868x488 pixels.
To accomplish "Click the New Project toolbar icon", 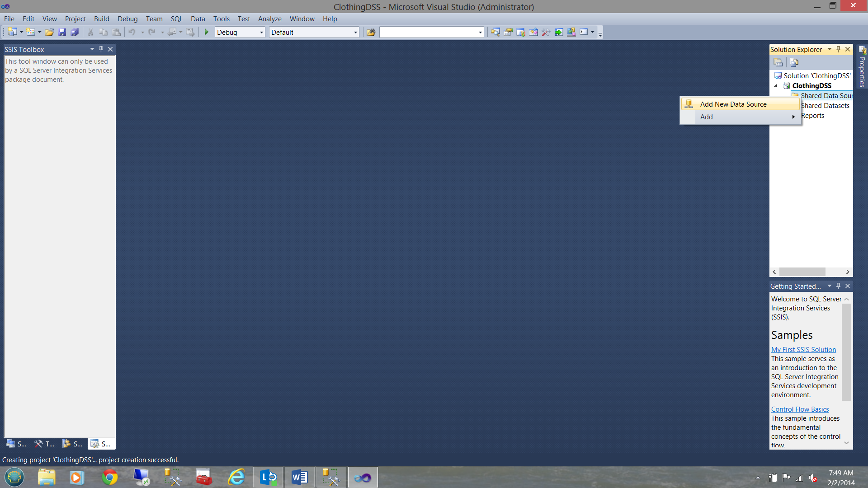I will click(12, 32).
